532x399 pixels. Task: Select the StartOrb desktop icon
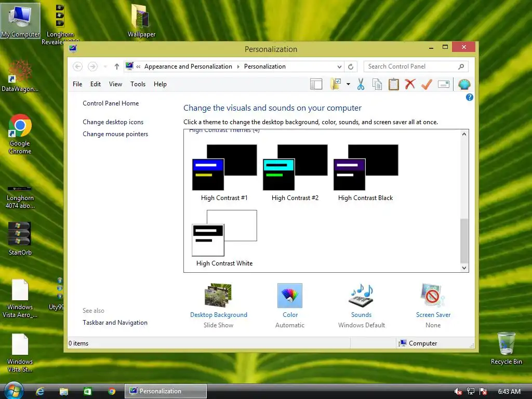coord(20,238)
